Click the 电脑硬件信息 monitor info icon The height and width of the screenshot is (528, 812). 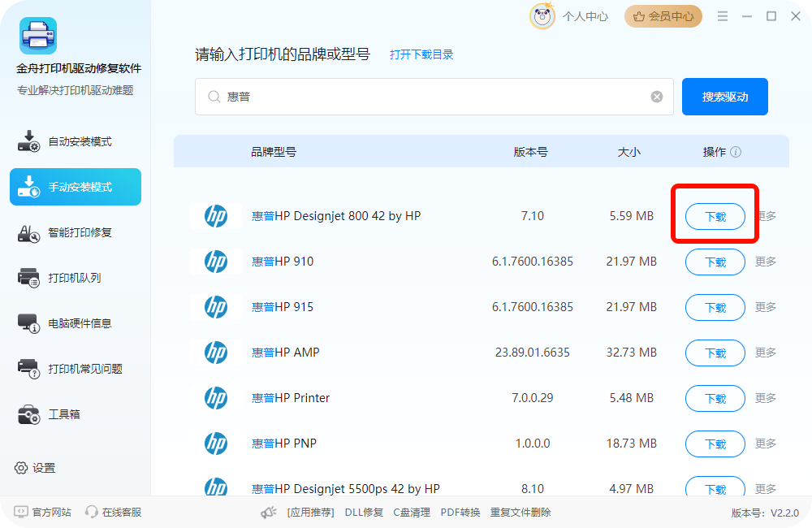pyautogui.click(x=28, y=323)
